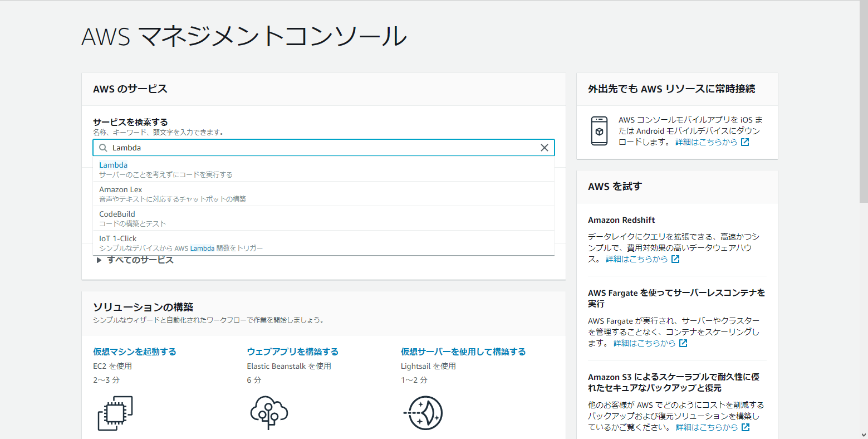
Task: Click the search magnifier icon in service search
Action: tap(103, 148)
